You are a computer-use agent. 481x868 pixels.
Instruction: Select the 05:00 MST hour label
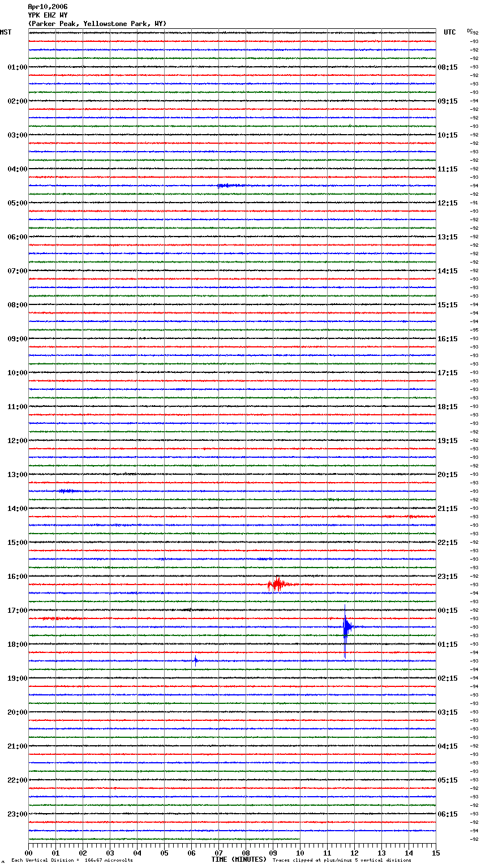17,203
